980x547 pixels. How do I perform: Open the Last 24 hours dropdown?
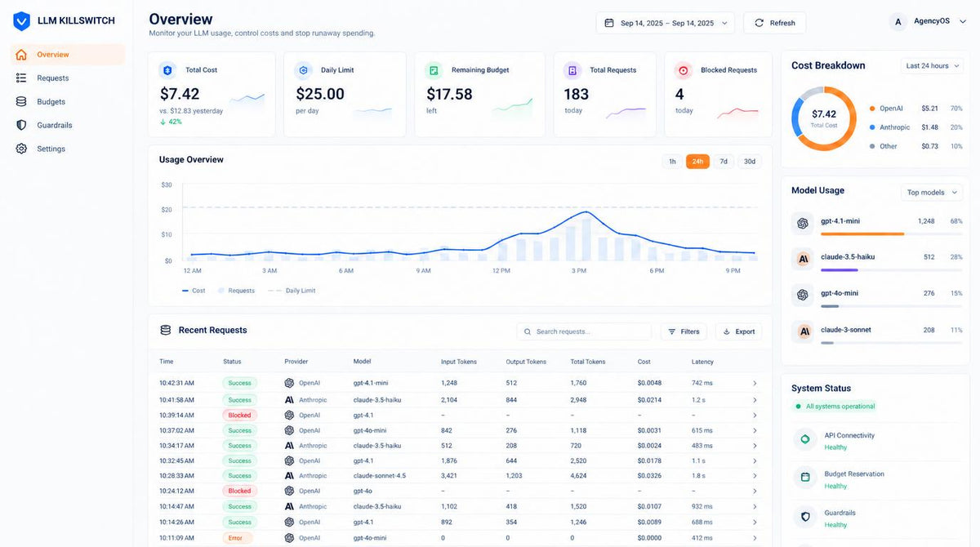932,66
